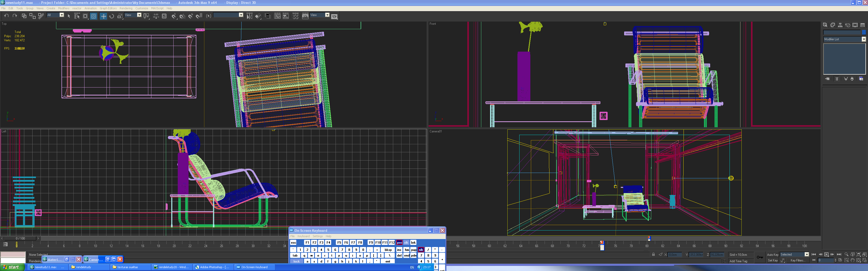868x271 pixels.
Task: Open the Display command panel tab
Action: tap(855, 25)
